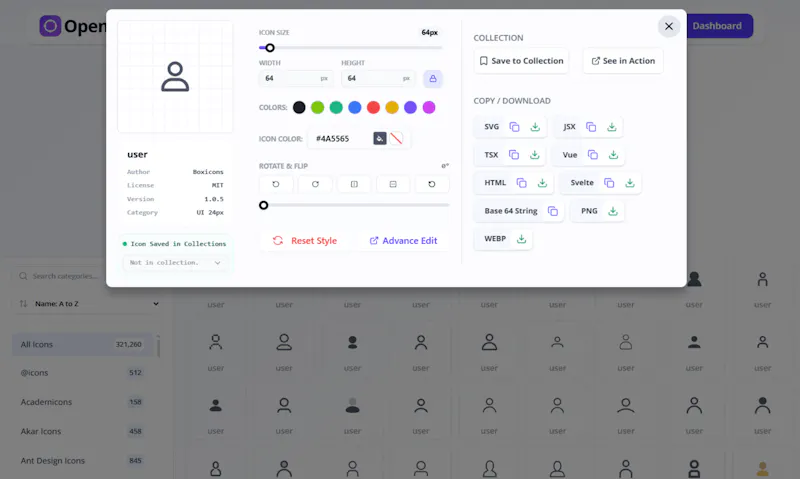Open the icon color fill picker
Image resolution: width=800 pixels, height=479 pixels.
tap(380, 138)
